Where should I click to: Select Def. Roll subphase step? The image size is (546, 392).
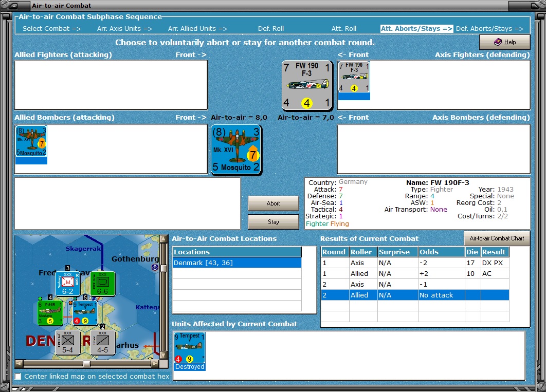pyautogui.click(x=271, y=29)
